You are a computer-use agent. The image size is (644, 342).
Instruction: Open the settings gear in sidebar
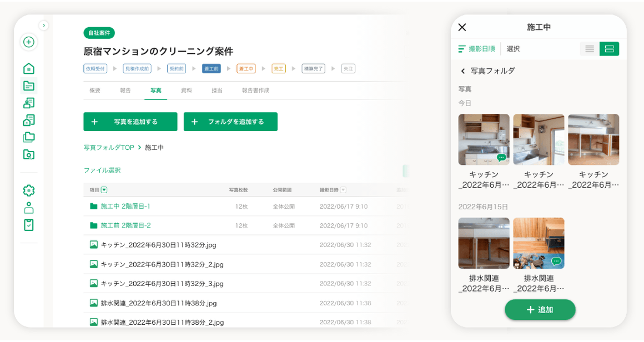[29, 190]
